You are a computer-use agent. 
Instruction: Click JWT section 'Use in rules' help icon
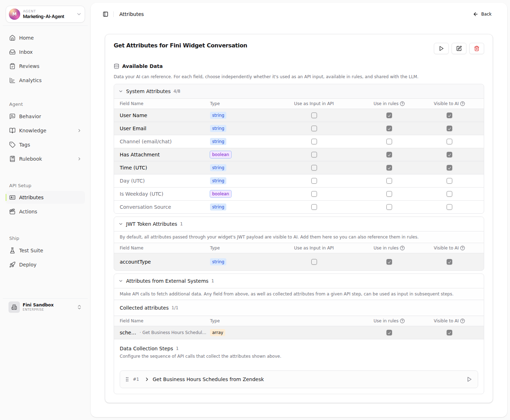point(402,248)
